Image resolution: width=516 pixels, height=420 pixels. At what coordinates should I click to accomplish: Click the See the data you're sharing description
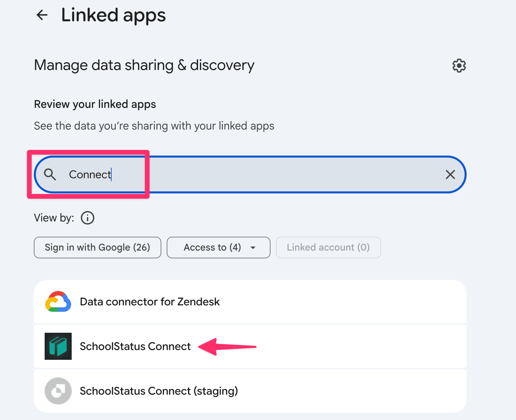tap(154, 126)
